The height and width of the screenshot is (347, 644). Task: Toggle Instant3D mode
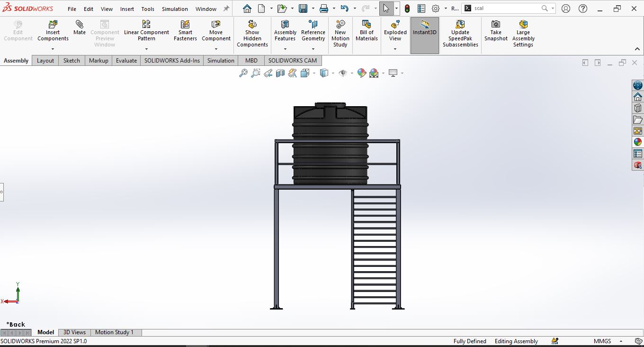(425, 36)
